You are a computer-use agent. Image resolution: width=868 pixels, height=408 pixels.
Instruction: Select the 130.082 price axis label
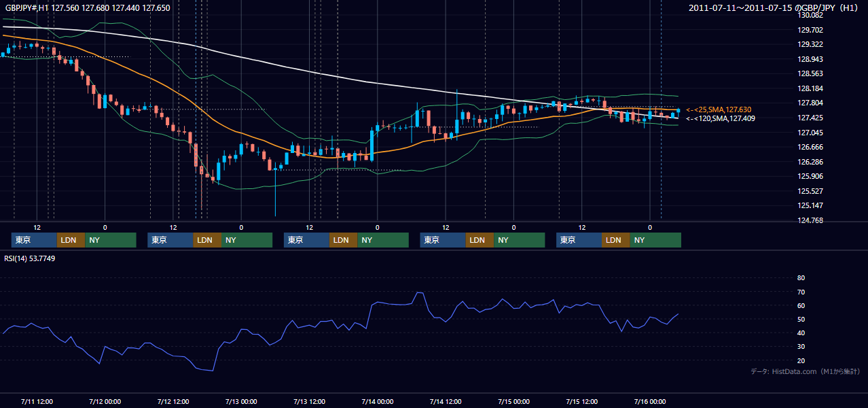click(810, 16)
